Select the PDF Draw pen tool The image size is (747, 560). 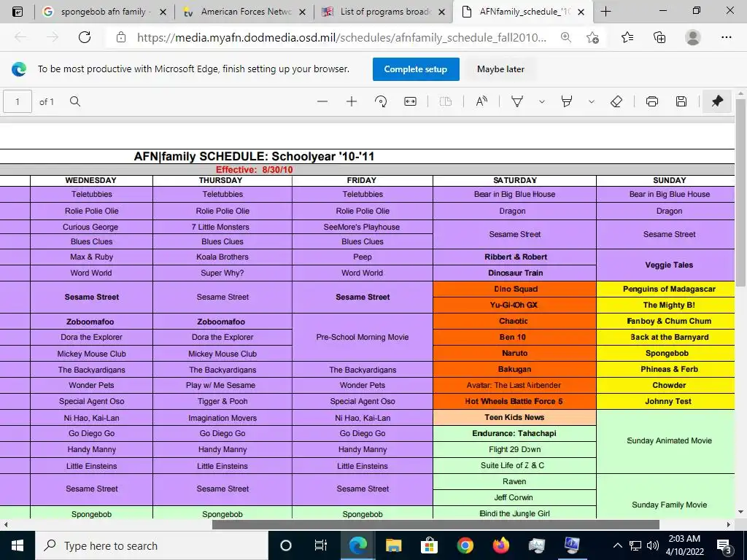coord(517,101)
